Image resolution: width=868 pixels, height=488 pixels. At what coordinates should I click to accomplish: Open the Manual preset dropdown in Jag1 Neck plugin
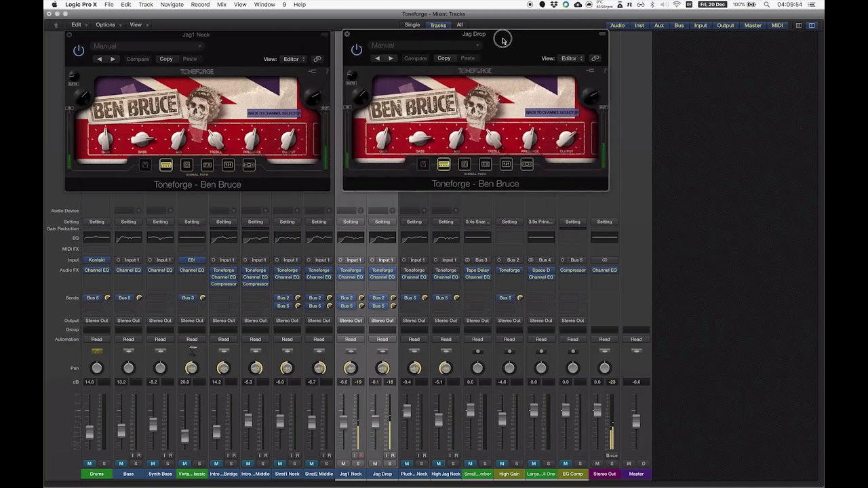[x=146, y=46]
